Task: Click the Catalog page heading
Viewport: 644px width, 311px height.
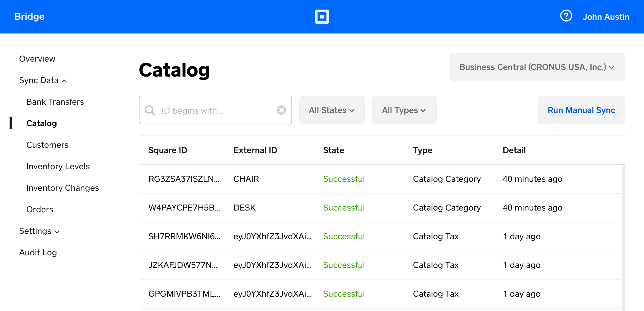Action: pos(174,70)
